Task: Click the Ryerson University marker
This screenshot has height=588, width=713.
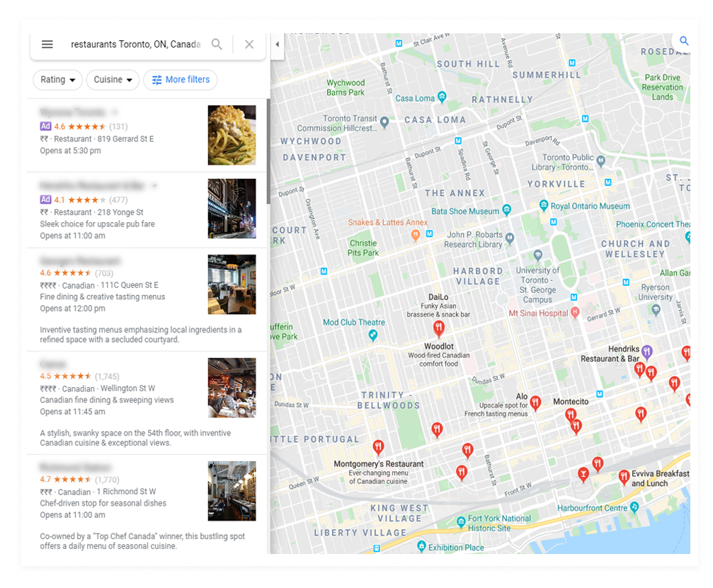Action: (655, 310)
